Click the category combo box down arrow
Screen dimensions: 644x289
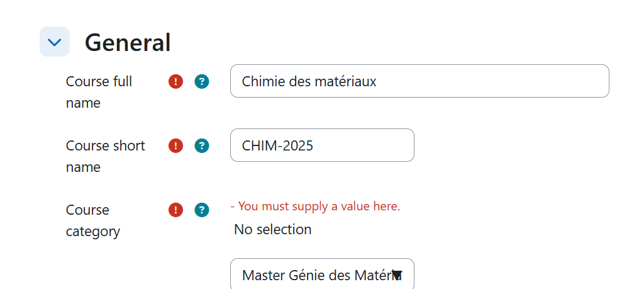(397, 275)
